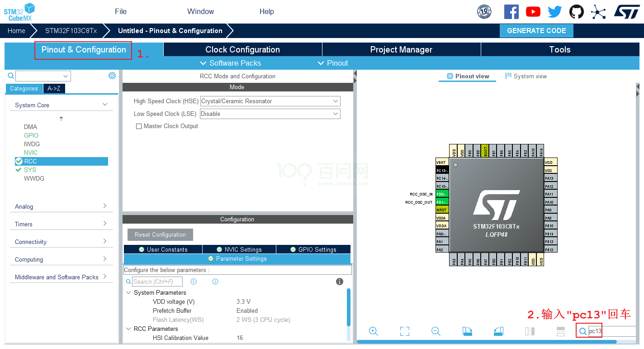Select pin PA9 on the chip
The height and width of the screenshot is (349, 644).
(x=550, y=210)
